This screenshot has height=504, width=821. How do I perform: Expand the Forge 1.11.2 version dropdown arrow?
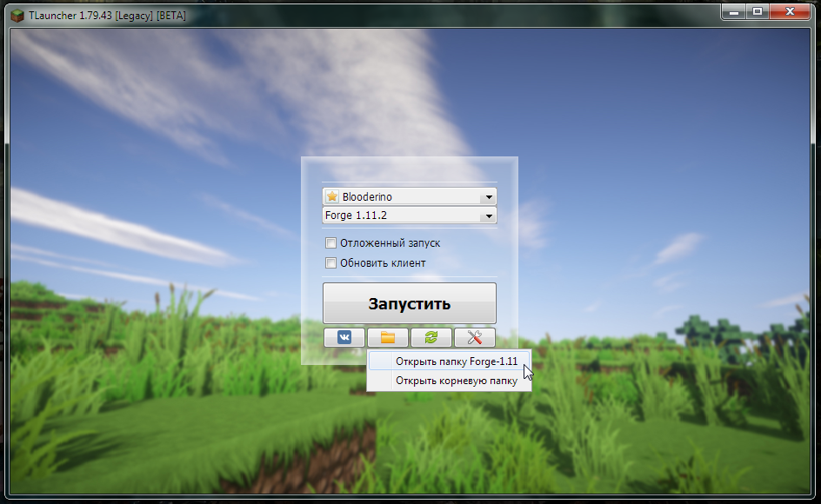tap(489, 216)
